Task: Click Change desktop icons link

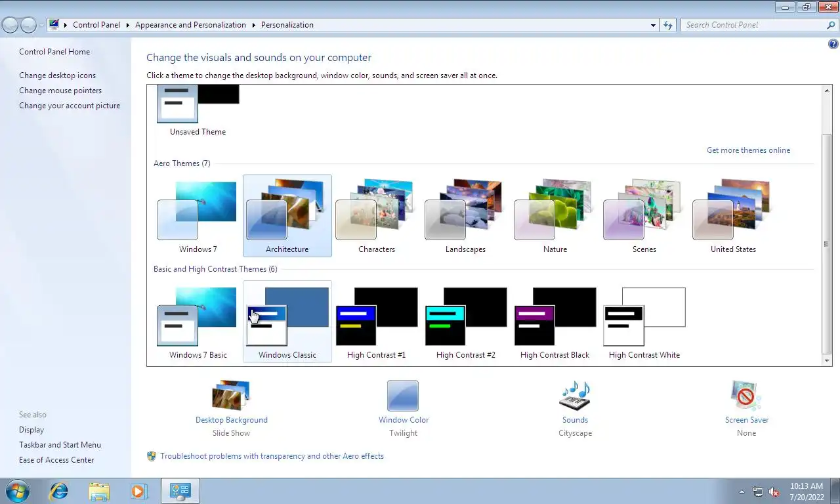Action: coord(57,75)
